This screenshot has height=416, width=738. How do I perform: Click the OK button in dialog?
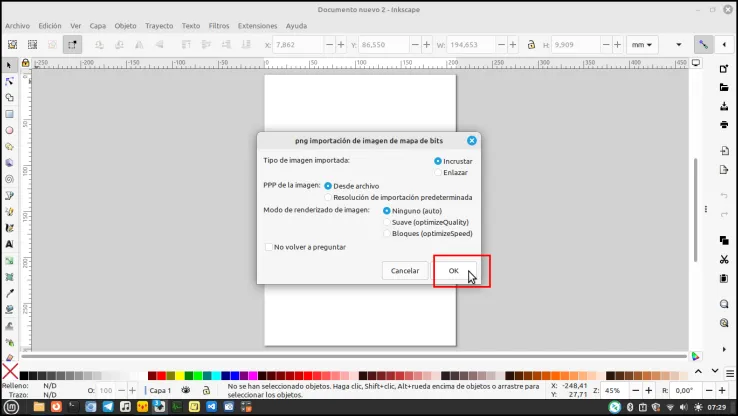click(x=454, y=271)
